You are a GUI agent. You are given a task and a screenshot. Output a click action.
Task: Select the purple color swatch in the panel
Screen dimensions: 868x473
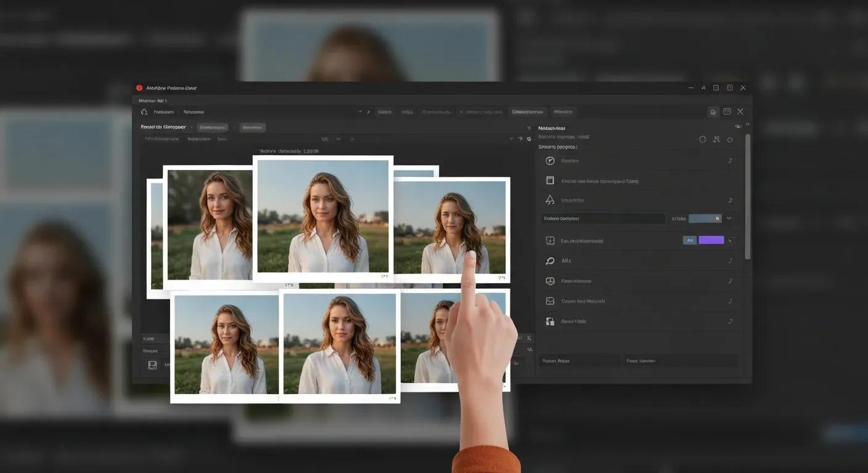tap(711, 240)
